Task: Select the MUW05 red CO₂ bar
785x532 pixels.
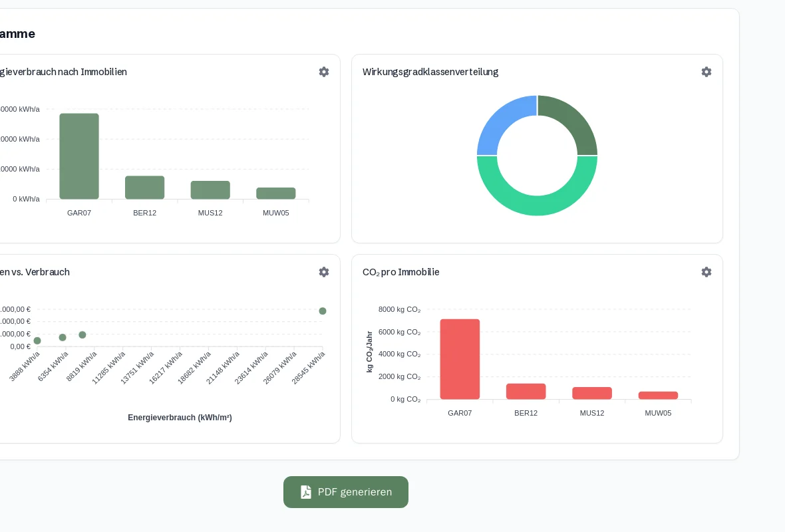Action: (x=659, y=396)
